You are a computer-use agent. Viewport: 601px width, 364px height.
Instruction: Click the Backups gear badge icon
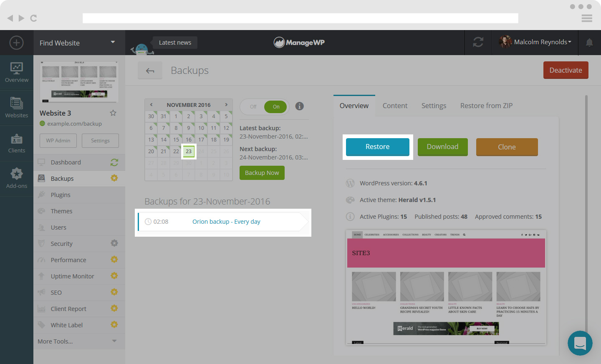pos(114,178)
